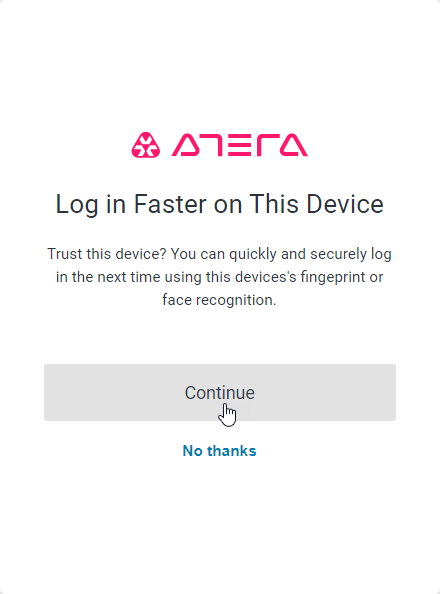The width and height of the screenshot is (440, 594).
Task: Trust this device via the Continue button
Action: point(220,392)
